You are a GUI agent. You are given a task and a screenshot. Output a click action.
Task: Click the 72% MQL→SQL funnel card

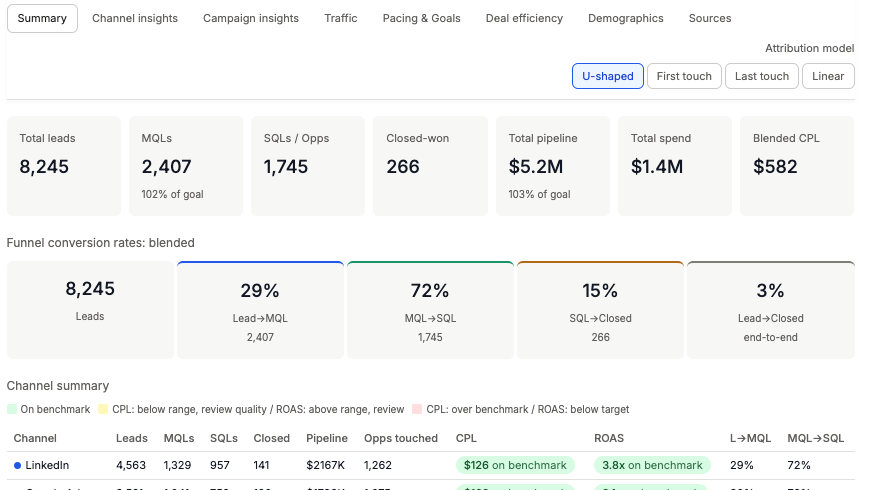coord(430,310)
